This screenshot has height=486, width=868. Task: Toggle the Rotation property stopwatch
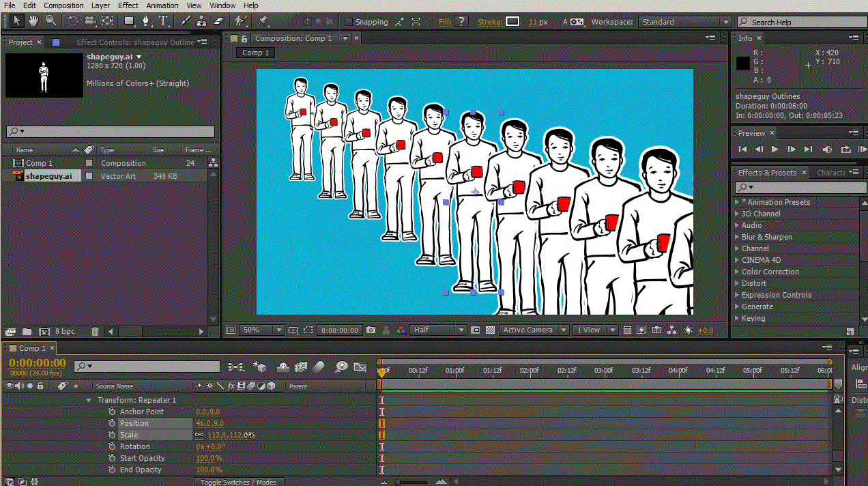(113, 446)
